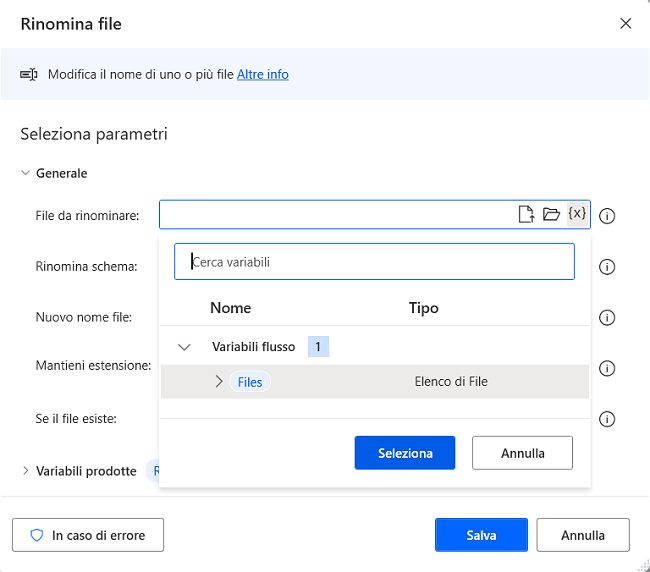Focus the Cerca variabili search field

tap(374, 262)
